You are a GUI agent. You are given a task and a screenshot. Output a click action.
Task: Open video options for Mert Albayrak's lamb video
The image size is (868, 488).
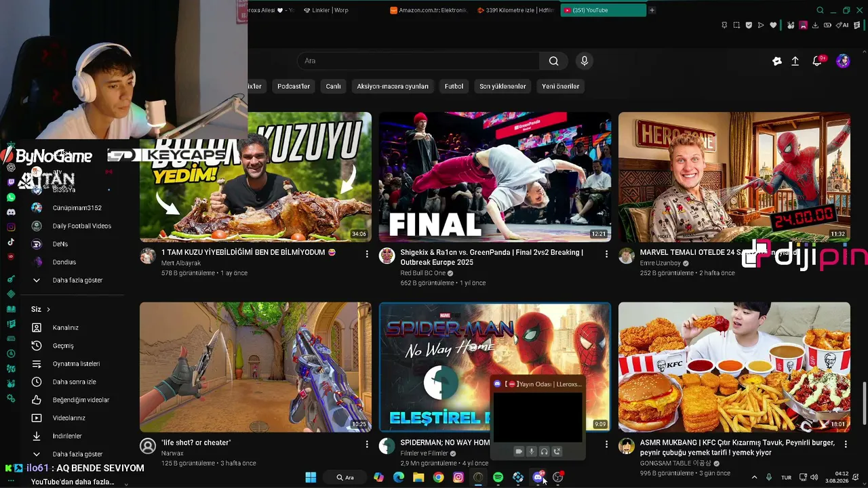coord(367,253)
